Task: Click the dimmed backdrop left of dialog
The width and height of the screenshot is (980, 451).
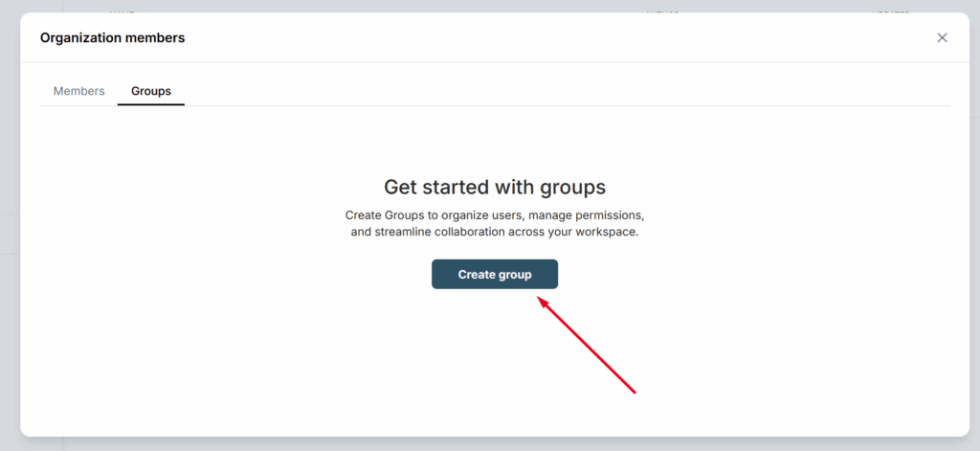Action: pyautogui.click(x=10, y=225)
